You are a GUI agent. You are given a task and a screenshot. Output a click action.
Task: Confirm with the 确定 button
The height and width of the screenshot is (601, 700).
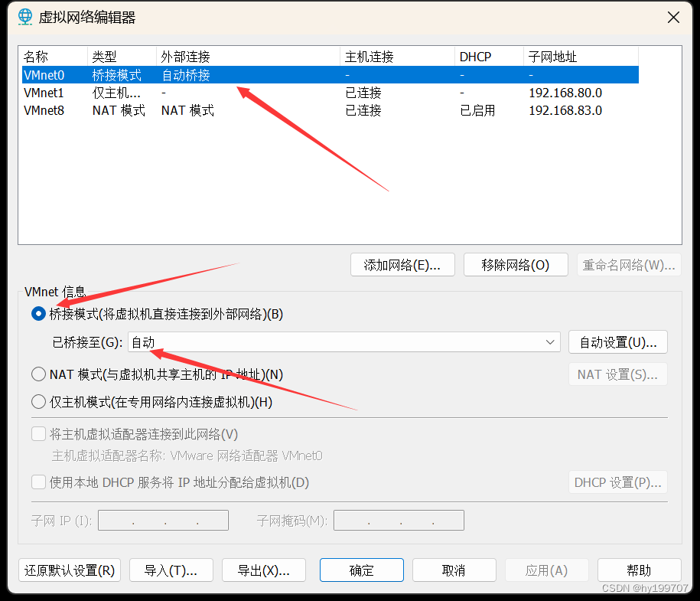(x=362, y=570)
